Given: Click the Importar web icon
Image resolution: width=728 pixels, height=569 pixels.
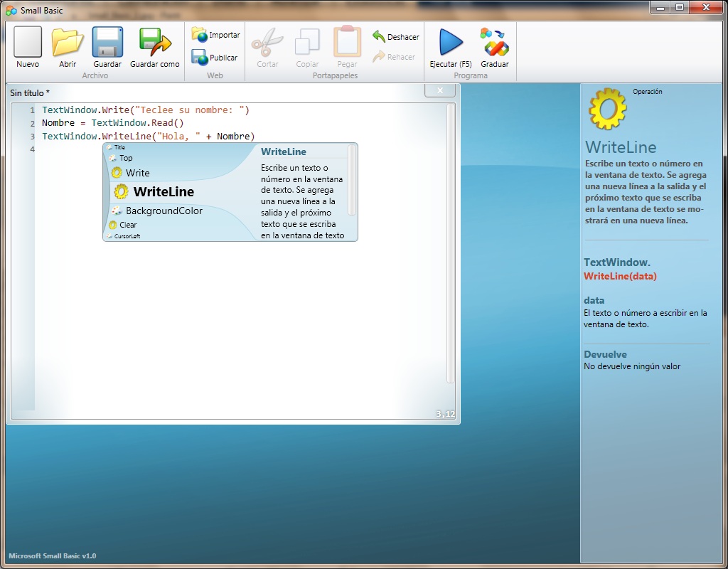Looking at the screenshot, I should point(199,35).
